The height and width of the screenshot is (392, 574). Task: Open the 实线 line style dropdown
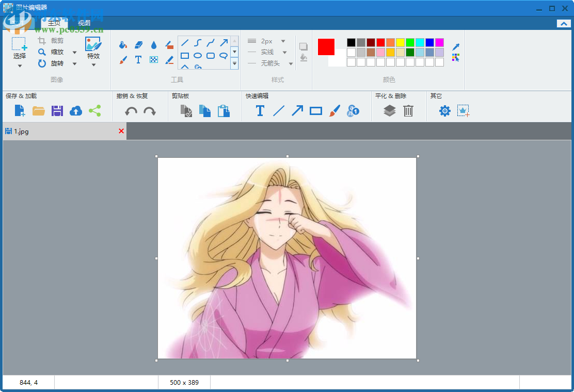point(284,52)
